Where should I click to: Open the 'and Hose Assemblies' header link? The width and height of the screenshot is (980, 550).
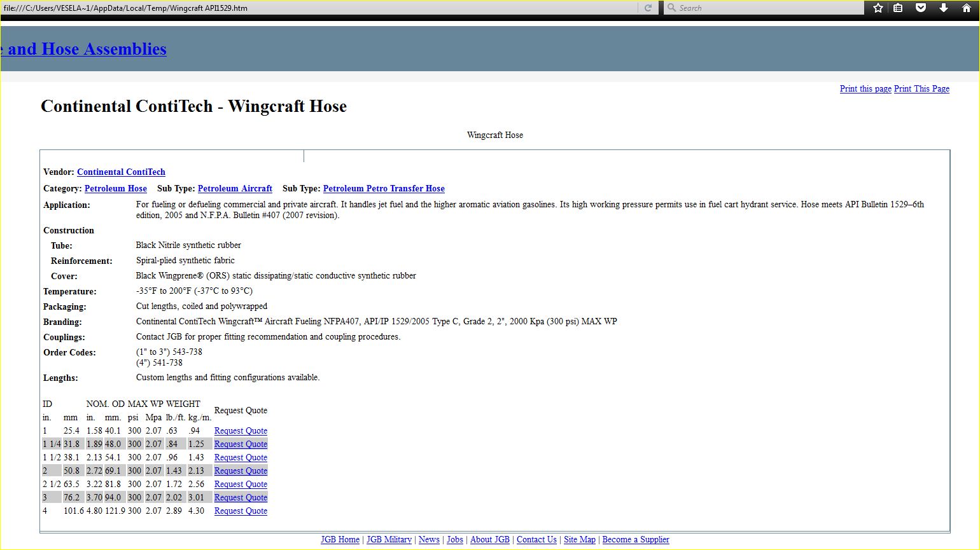pyautogui.click(x=83, y=49)
